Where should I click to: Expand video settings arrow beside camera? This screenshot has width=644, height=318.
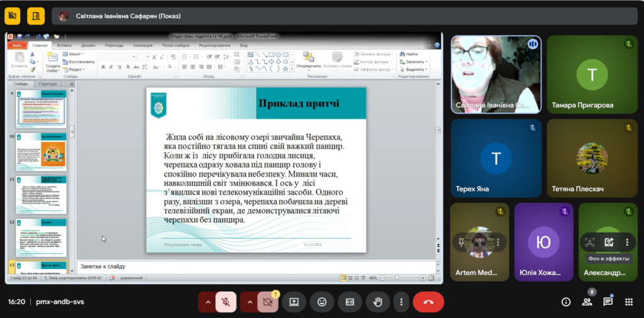point(249,302)
